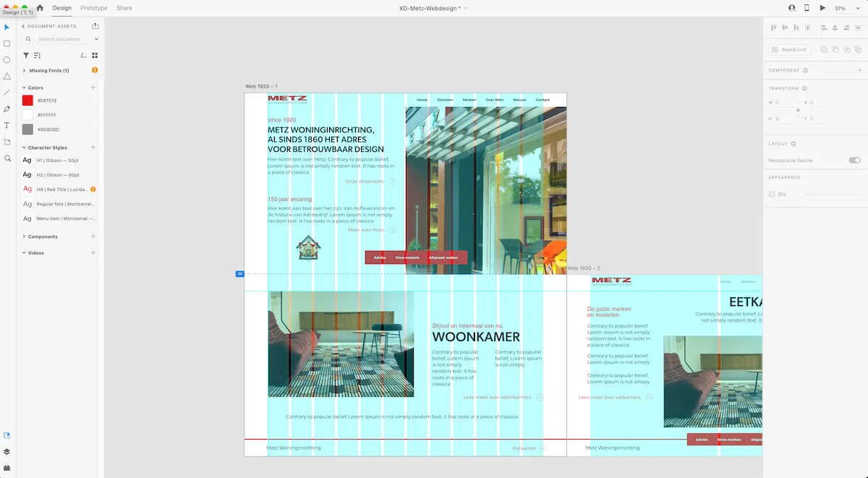
Task: Click the sort assets icon
Action: click(38, 55)
